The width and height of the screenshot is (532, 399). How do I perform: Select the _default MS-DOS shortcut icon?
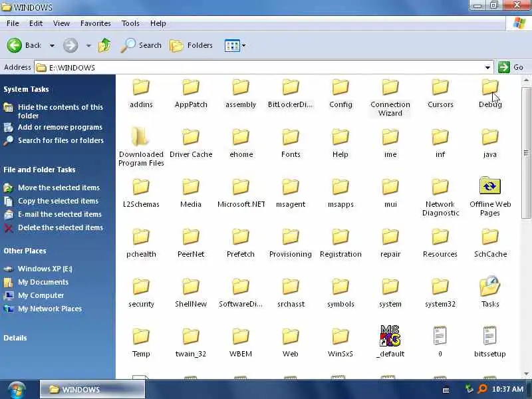(x=390, y=336)
